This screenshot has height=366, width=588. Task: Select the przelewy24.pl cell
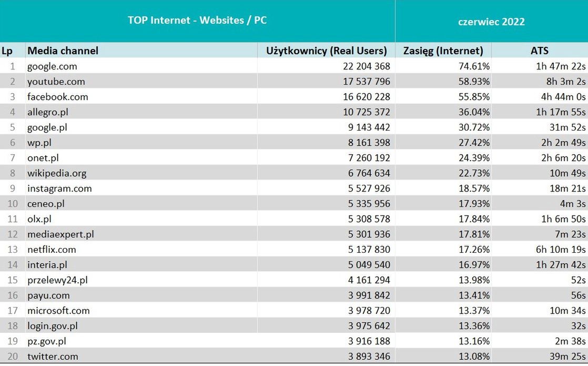57,280
